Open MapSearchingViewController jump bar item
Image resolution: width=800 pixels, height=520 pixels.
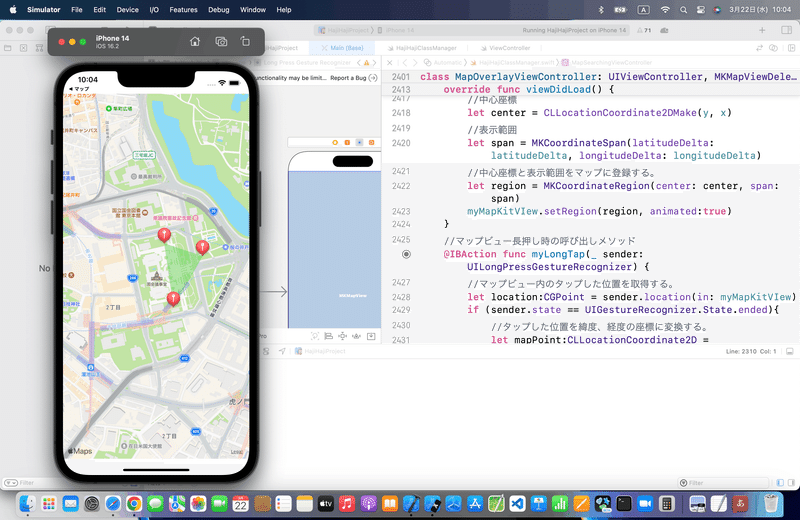[607, 63]
